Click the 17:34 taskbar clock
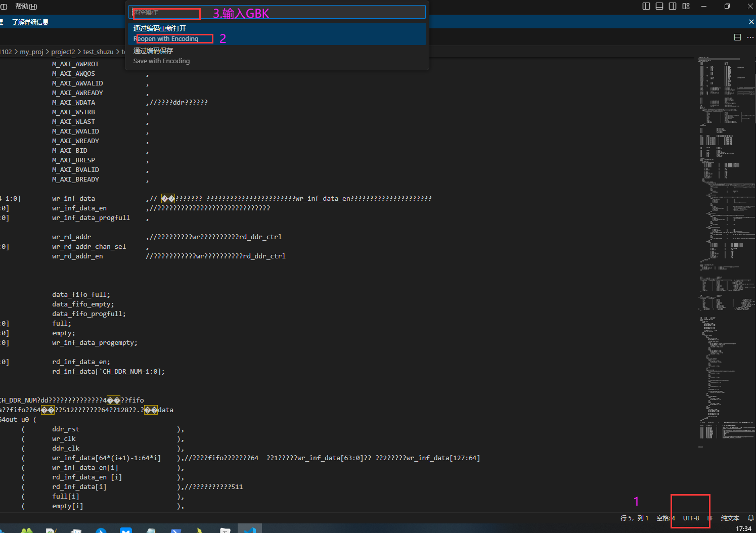This screenshot has height=533, width=756. point(743,528)
